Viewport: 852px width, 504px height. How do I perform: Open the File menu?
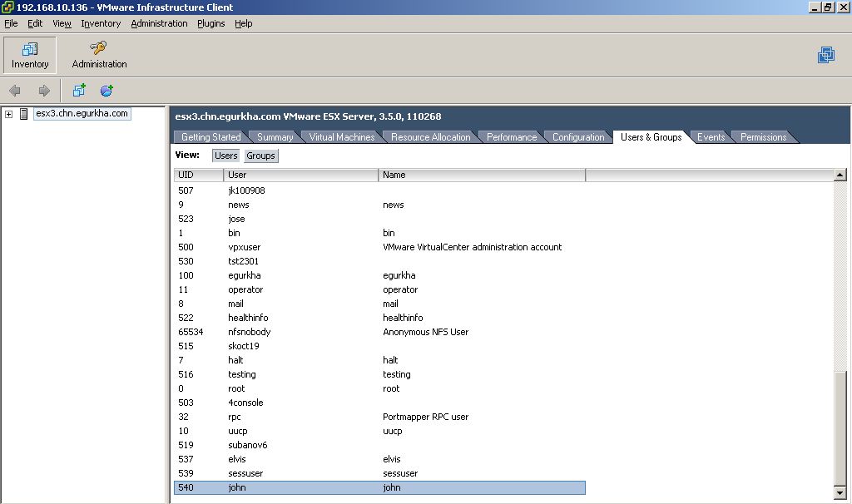coord(11,23)
